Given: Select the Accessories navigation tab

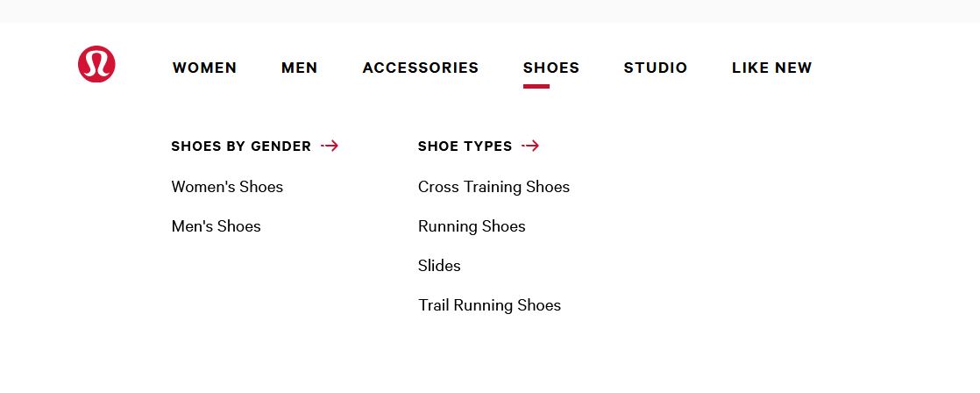Looking at the screenshot, I should 420,68.
